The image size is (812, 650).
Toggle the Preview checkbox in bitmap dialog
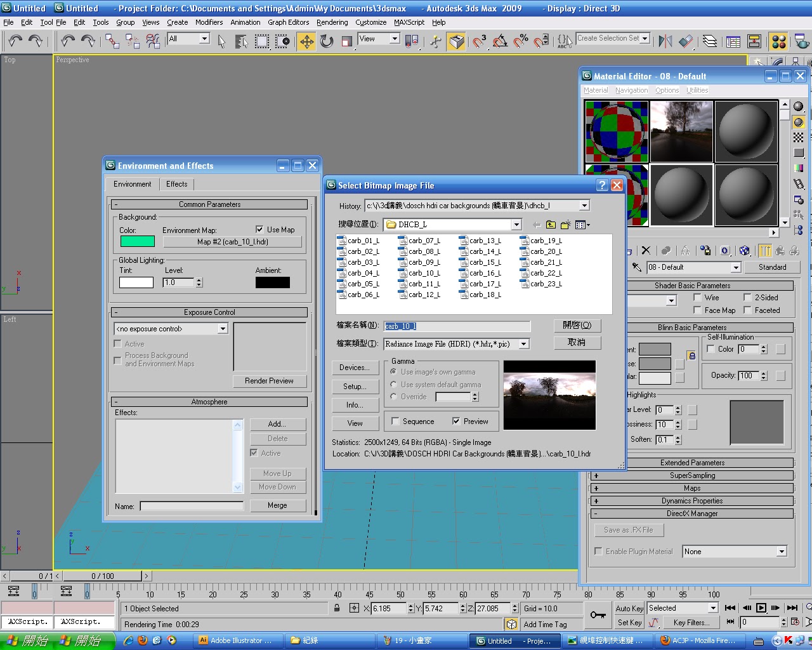click(456, 421)
